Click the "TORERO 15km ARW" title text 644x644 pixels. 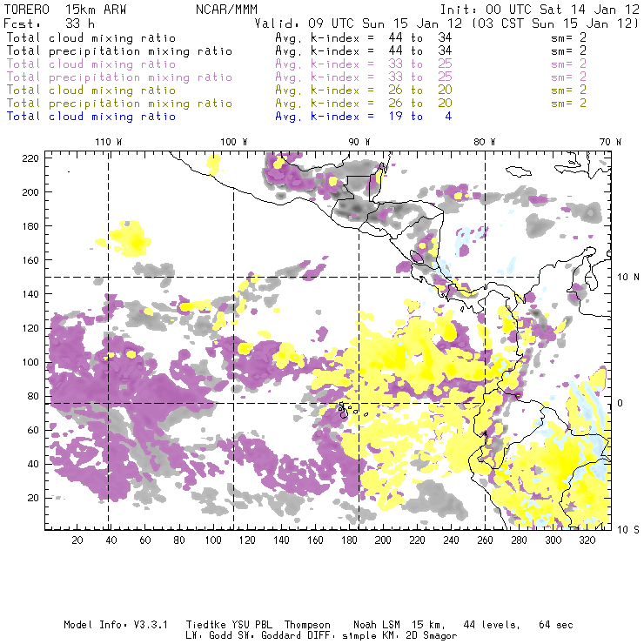pyautogui.click(x=65, y=9)
